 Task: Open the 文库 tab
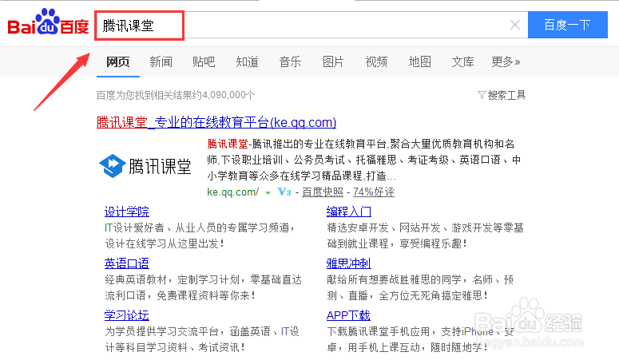(x=462, y=62)
